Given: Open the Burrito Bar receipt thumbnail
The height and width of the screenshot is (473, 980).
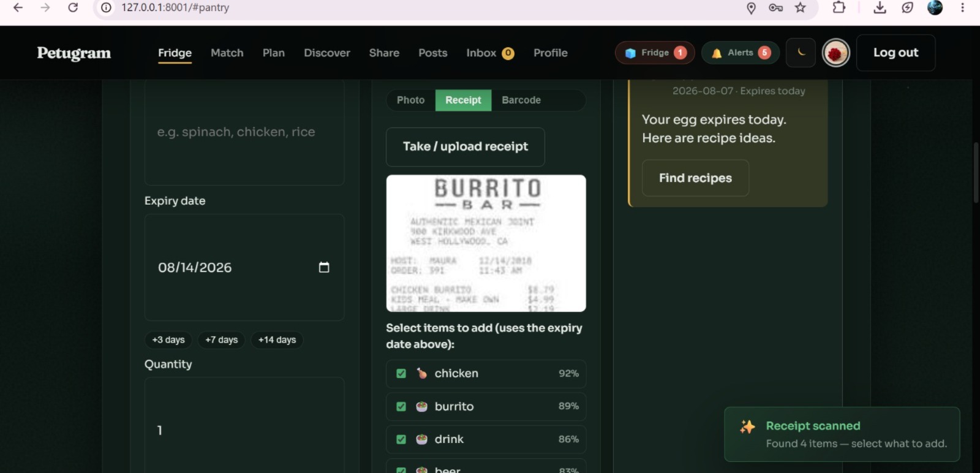Looking at the screenshot, I should [x=486, y=243].
